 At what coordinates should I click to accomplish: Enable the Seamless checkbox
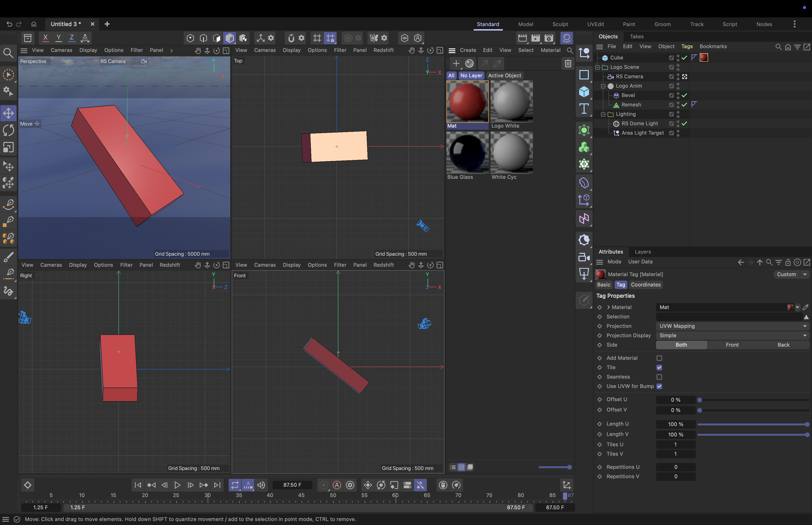coord(659,377)
